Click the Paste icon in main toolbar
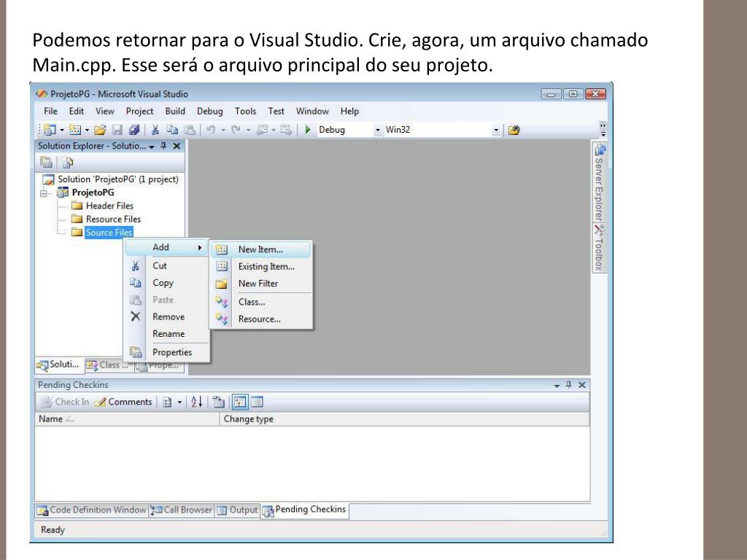 [x=190, y=130]
